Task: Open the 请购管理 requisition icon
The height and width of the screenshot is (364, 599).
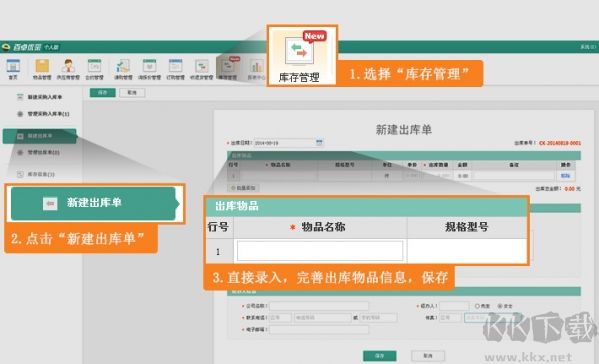Action: 123,69
